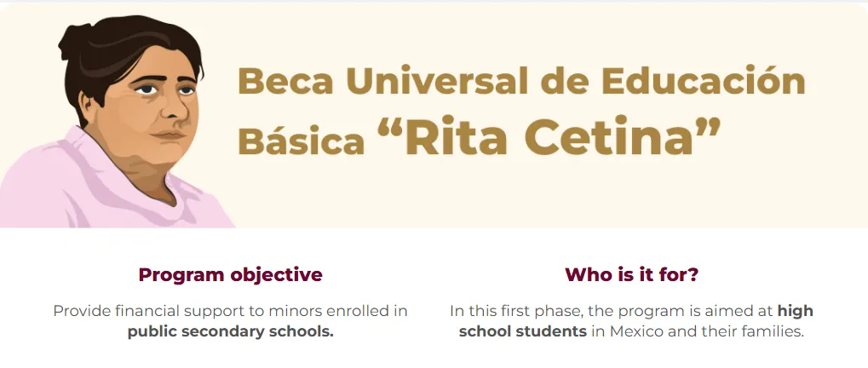This screenshot has width=868, height=368.
Task: Click the word "Educación" in the title
Action: (x=703, y=80)
